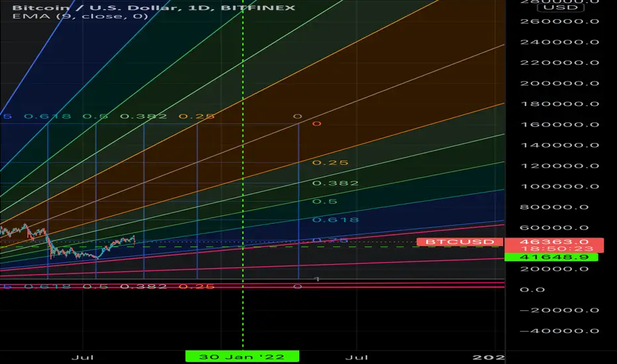This screenshot has height=364, width=617.
Task: Click the −20000.0 price axis label
Action: pos(559,310)
